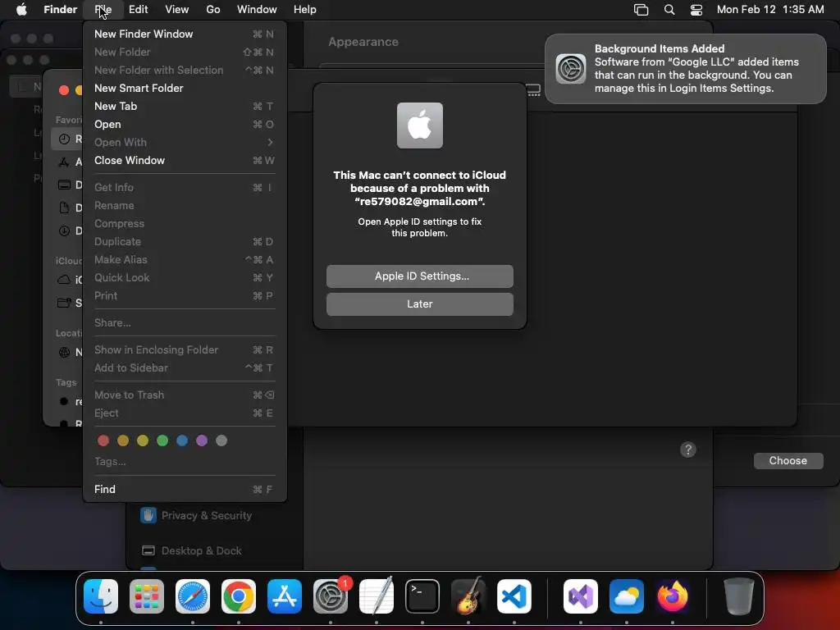Apply the yellow tag color

[x=143, y=441]
